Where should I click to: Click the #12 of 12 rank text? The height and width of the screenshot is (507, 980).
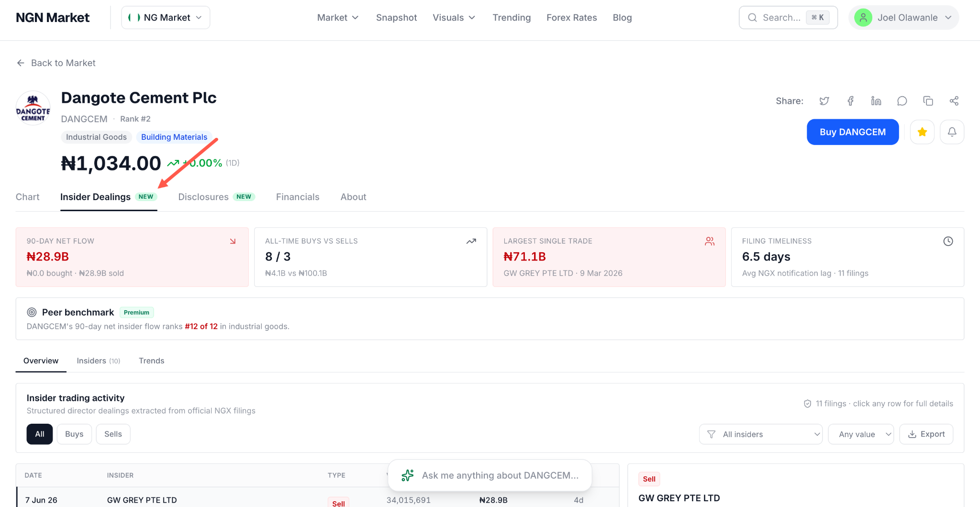click(x=201, y=327)
